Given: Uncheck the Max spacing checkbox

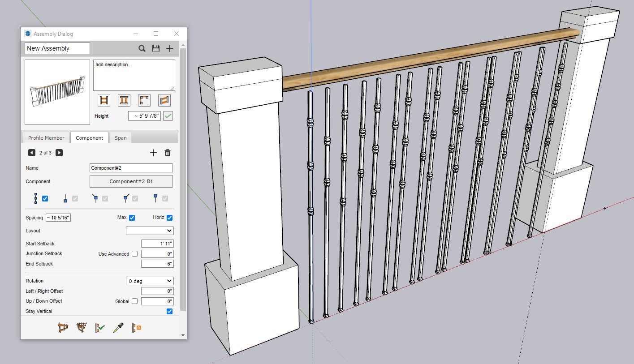Looking at the screenshot, I should tap(132, 218).
